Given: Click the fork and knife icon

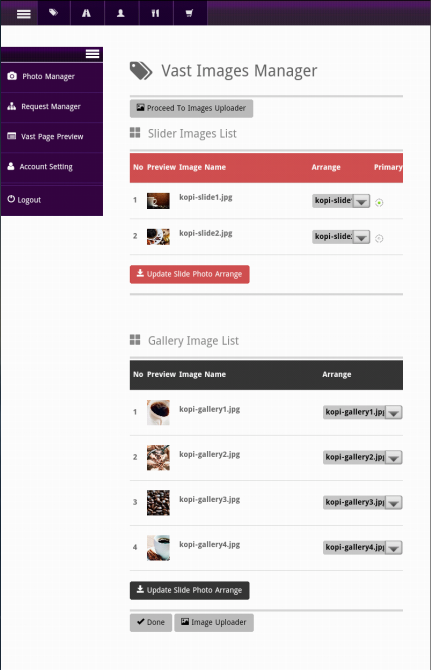Looking at the screenshot, I should point(155,13).
